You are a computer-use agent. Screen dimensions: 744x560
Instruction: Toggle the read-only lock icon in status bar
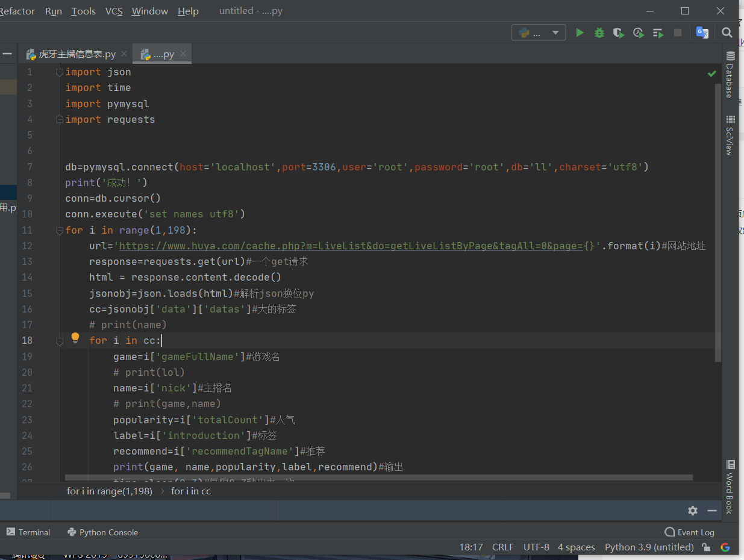pyautogui.click(x=706, y=547)
